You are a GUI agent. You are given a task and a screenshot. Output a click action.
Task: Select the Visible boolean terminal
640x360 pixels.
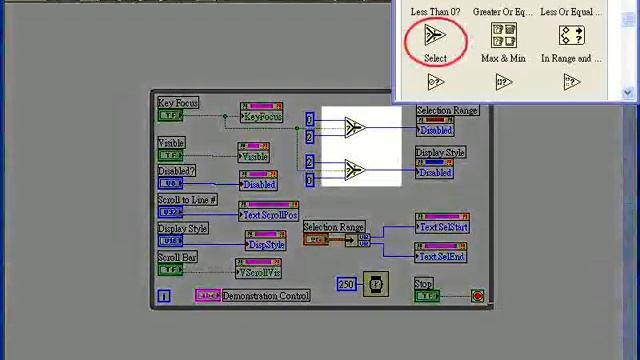point(170,155)
